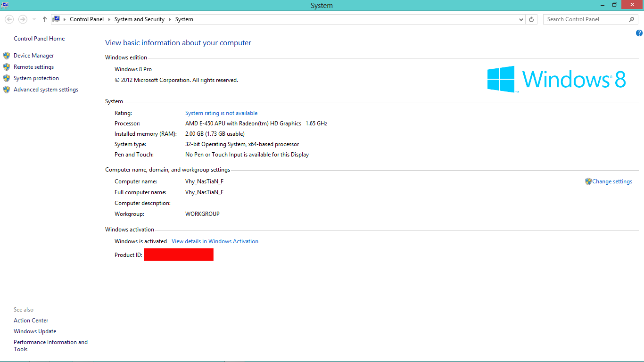Click the shield icon beside System protection
Viewport: 644px width, 362px height.
[x=7, y=78]
